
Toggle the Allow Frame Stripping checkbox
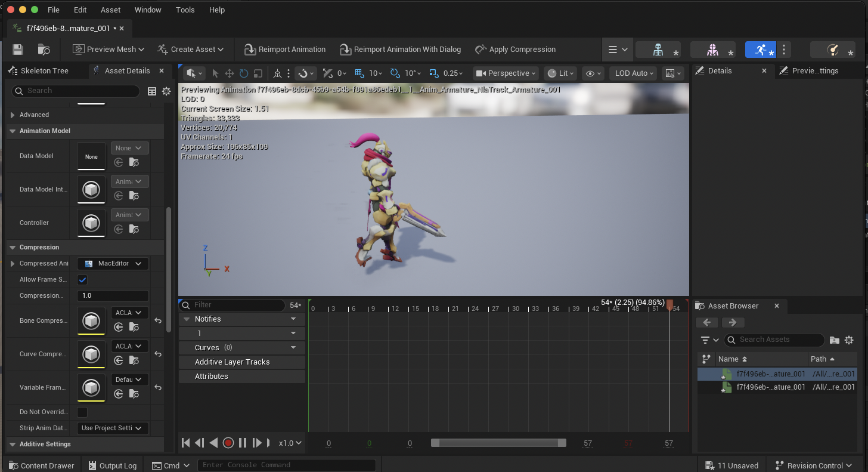(x=83, y=280)
